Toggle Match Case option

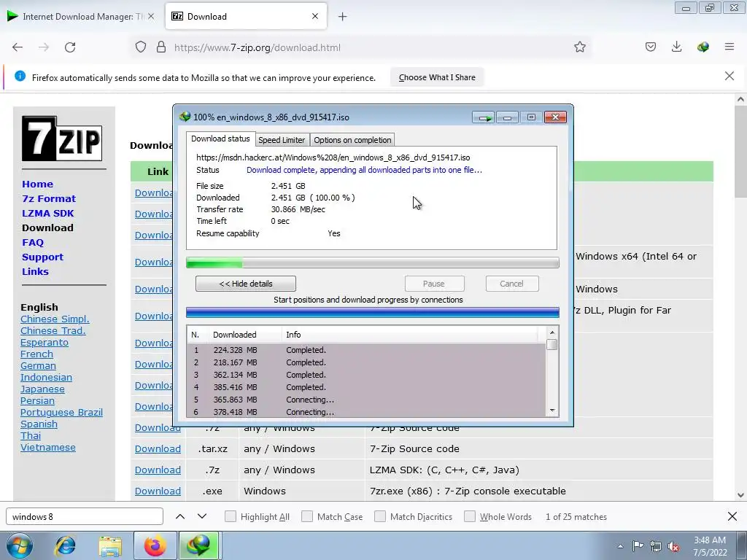tap(307, 516)
